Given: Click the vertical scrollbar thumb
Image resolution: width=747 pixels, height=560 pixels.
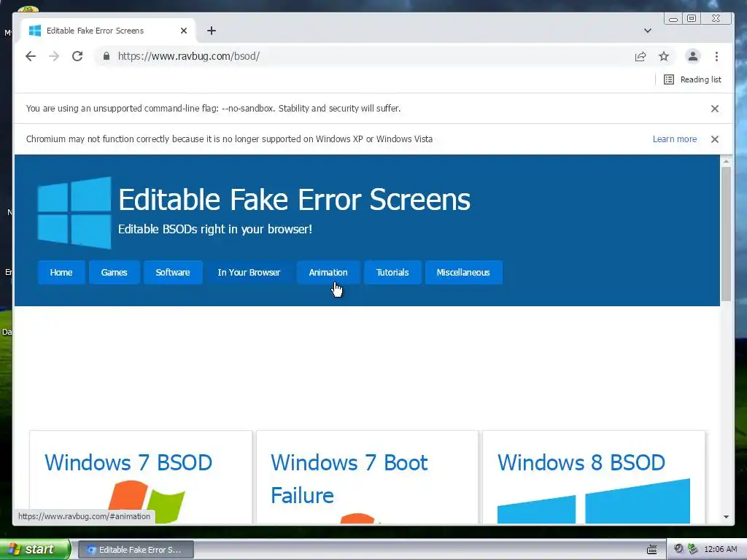Looking at the screenshot, I should tap(726, 234).
